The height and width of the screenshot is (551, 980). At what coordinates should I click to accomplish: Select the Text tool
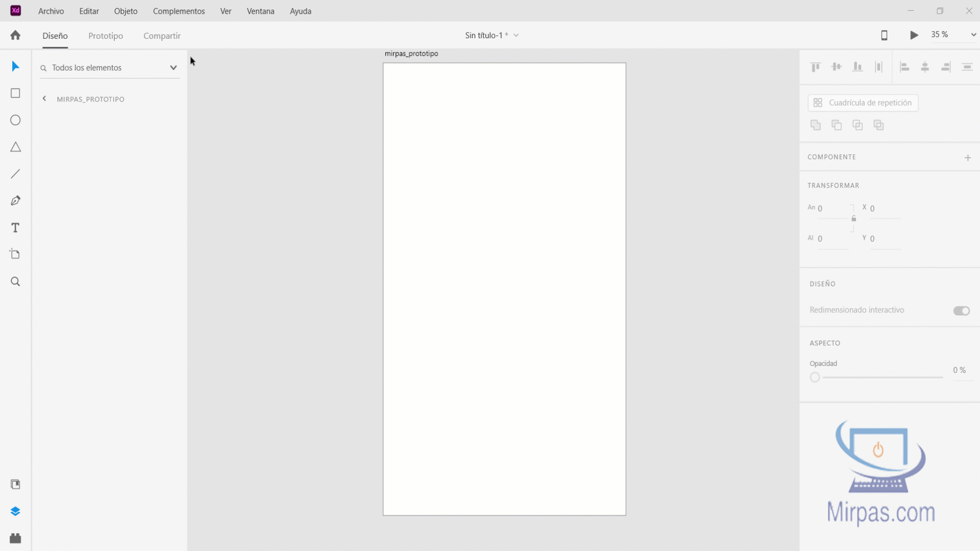click(x=15, y=228)
